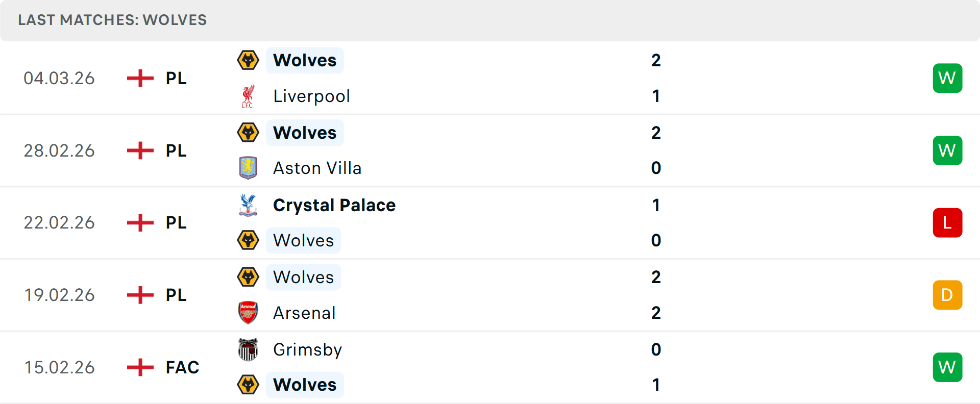The image size is (980, 404).
Task: Open the PL label on the 28.02.26 row
Action: 176,150
